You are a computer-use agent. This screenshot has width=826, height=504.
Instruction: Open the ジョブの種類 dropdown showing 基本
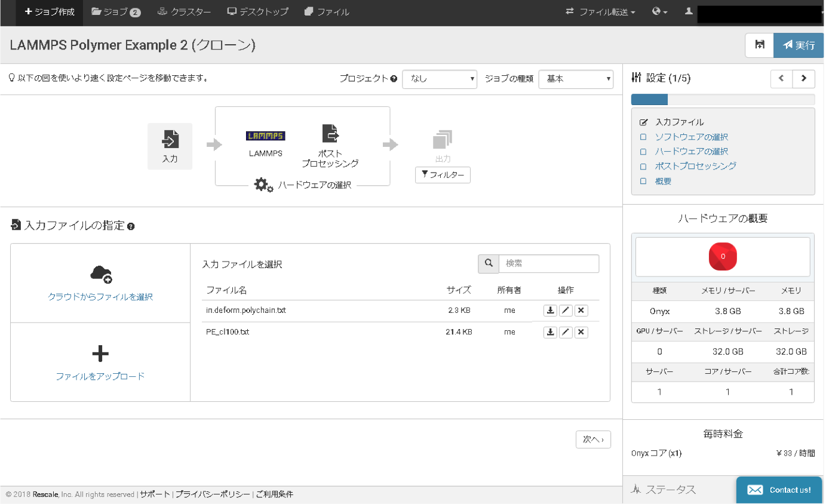click(x=576, y=79)
